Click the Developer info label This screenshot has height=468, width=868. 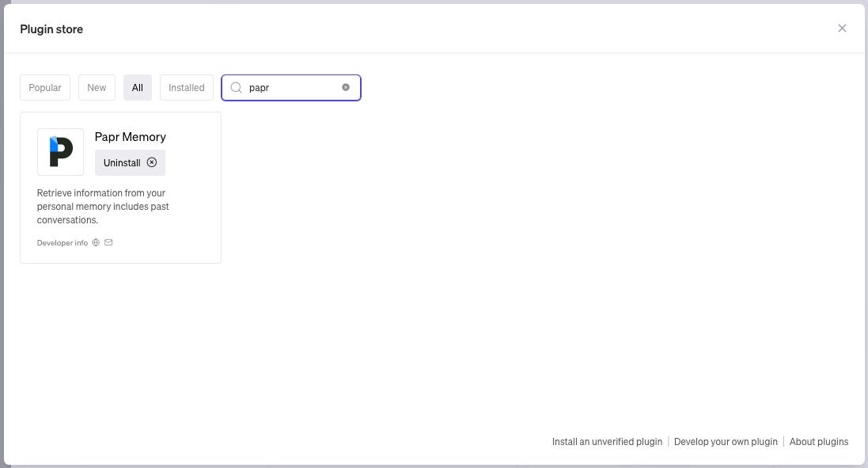pyautogui.click(x=63, y=242)
